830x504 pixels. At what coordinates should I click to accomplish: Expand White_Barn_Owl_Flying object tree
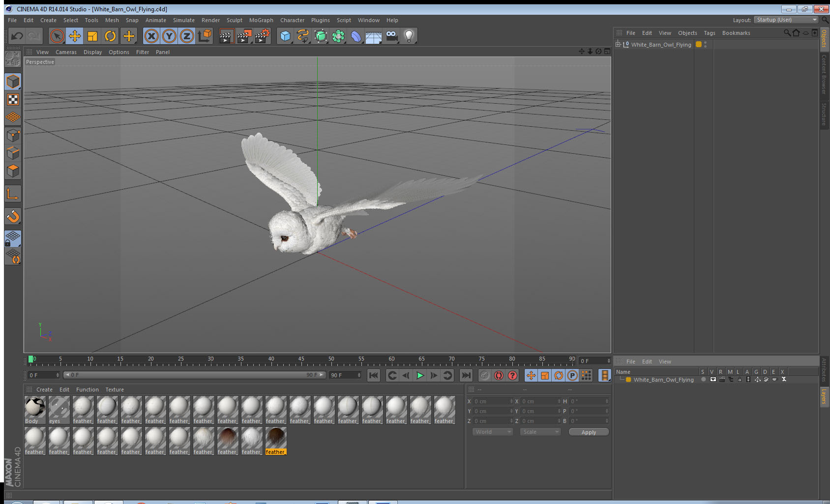[618, 44]
